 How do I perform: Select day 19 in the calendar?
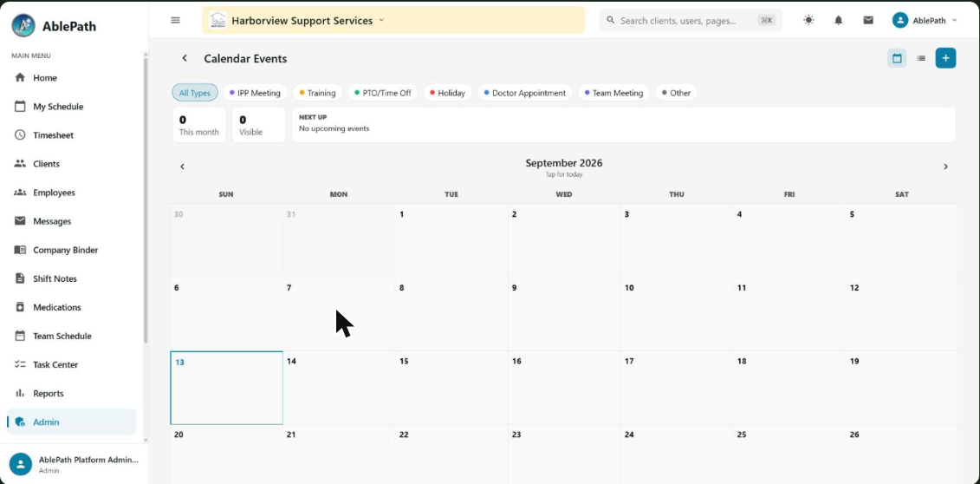901,388
